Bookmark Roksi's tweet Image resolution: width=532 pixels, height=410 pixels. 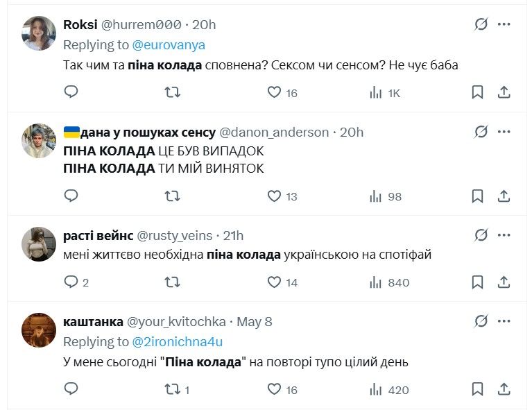pyautogui.click(x=478, y=92)
